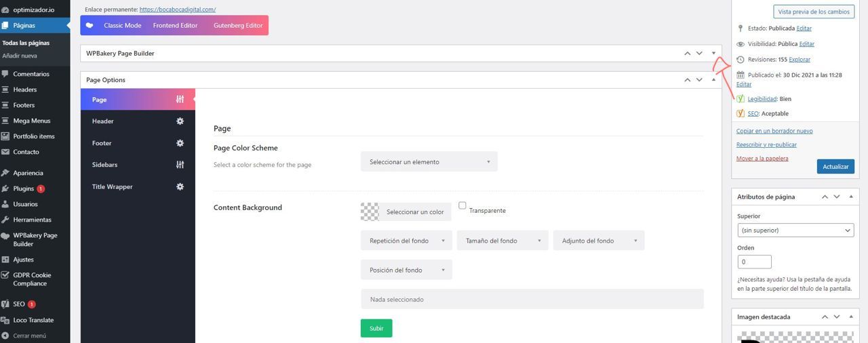Click the Portfolio items sidebar icon
This screenshot has height=343, width=868.
click(x=6, y=136)
